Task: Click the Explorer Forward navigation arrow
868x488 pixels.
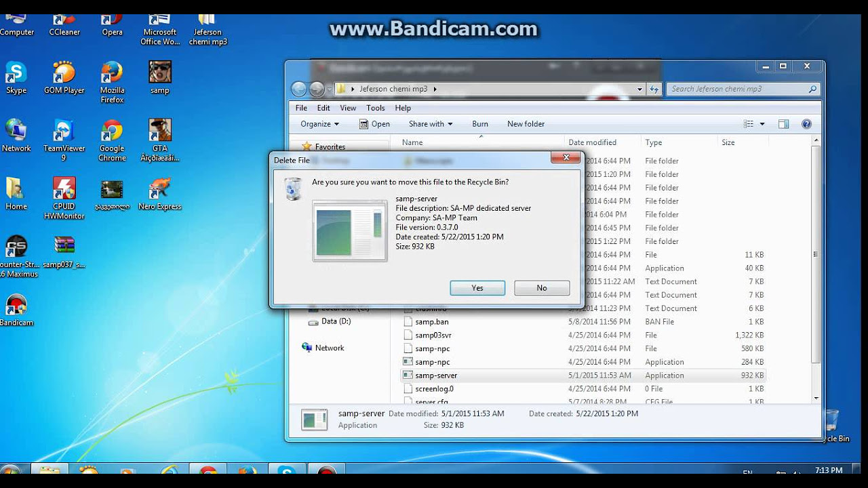Action: pyautogui.click(x=317, y=89)
